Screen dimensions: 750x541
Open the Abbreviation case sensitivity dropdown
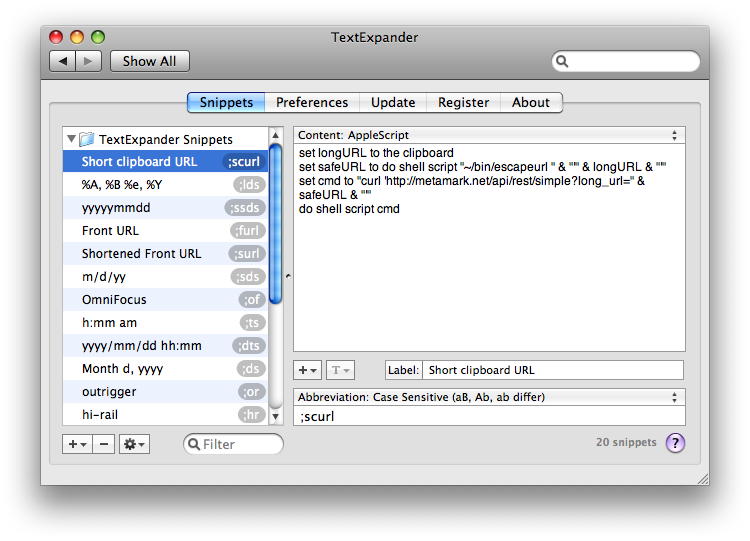point(489,397)
